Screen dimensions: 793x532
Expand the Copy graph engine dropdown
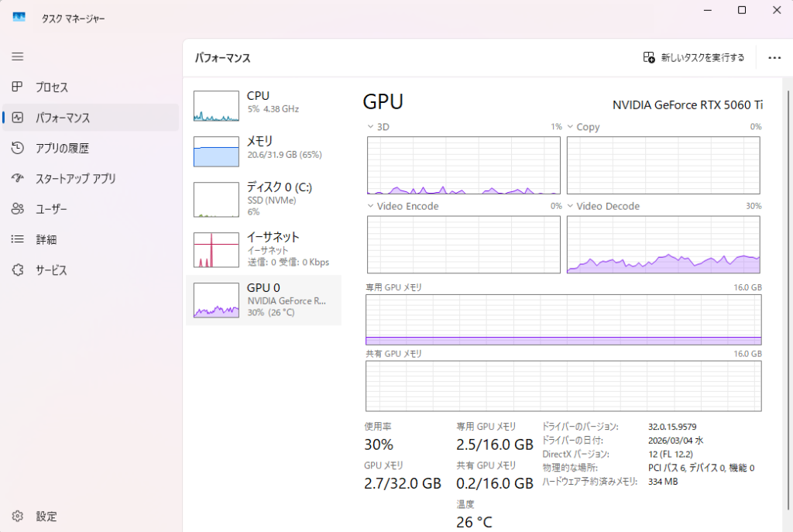coord(571,127)
